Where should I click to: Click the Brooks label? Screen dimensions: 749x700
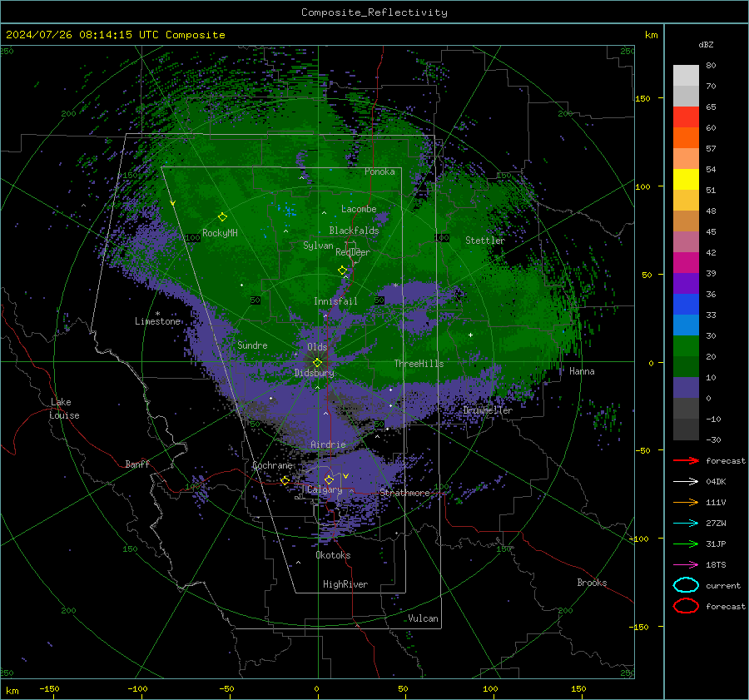click(x=592, y=583)
